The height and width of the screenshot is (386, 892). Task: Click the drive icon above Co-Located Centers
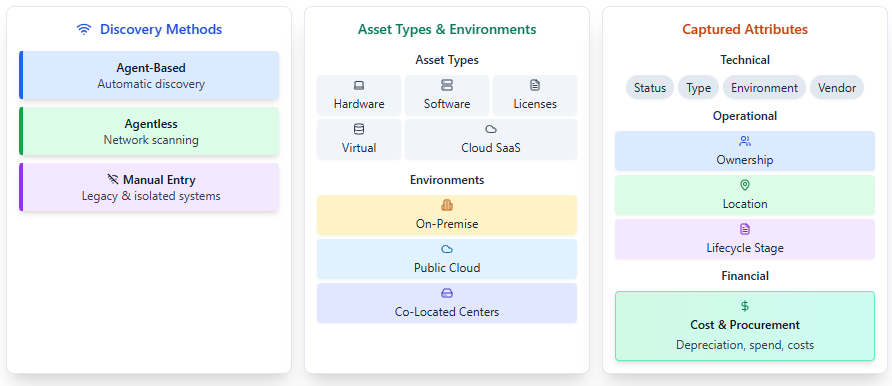447,293
